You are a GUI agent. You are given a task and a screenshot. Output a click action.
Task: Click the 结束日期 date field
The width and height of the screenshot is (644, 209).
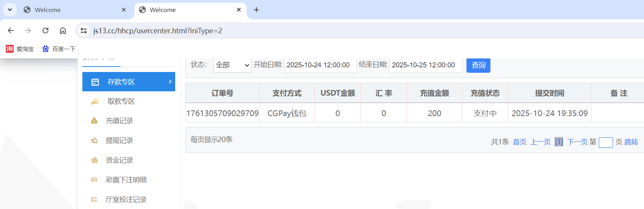pyautogui.click(x=425, y=65)
